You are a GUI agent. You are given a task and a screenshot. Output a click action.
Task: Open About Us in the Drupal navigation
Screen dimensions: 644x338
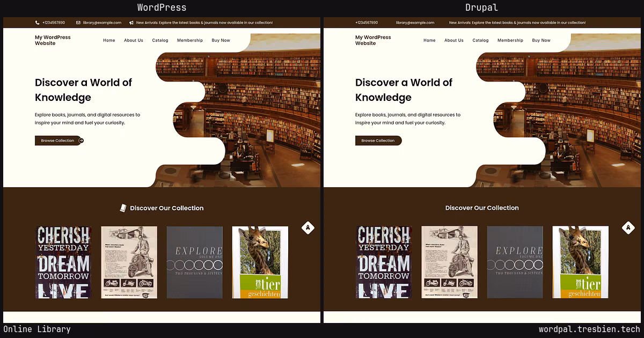pos(454,40)
